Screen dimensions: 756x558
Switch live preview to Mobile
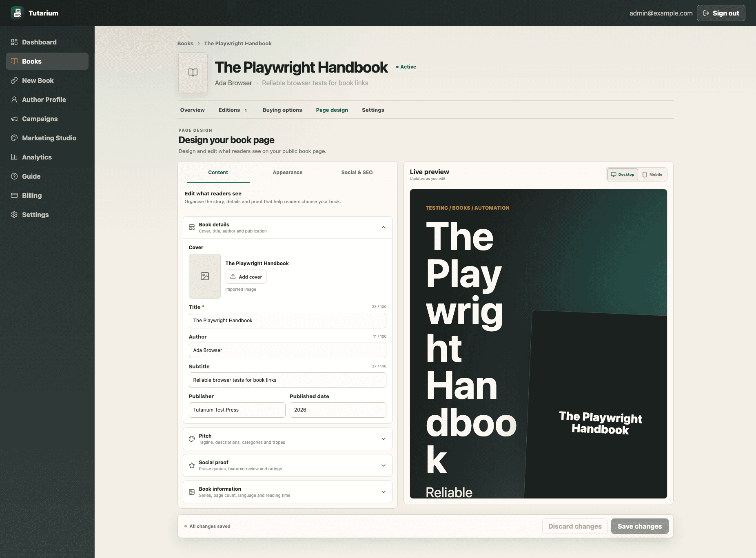pos(652,175)
